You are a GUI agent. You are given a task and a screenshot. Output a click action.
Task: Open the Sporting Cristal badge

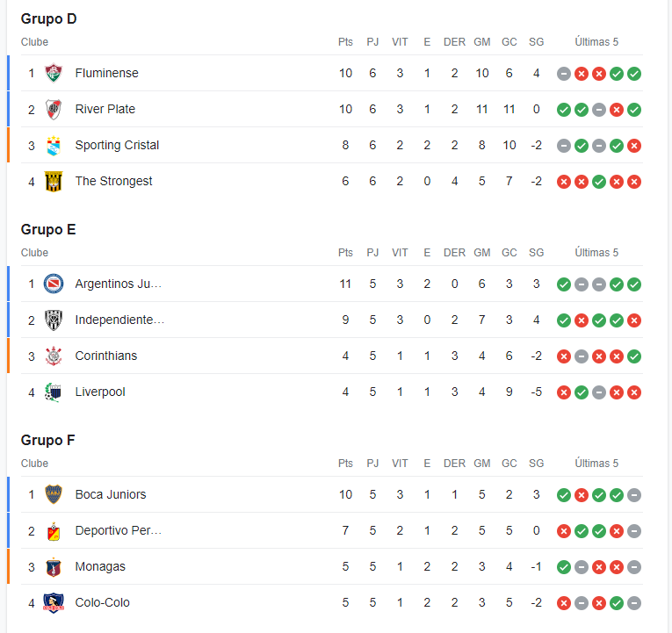tap(54, 146)
